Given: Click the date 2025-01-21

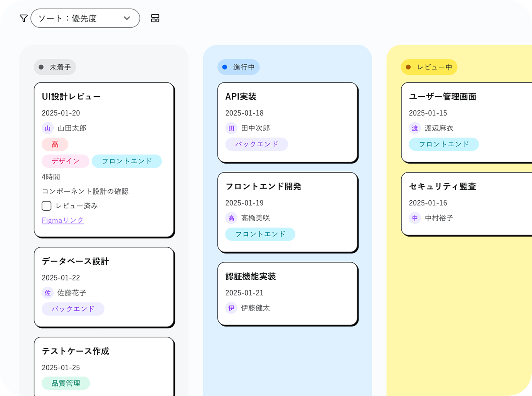Looking at the screenshot, I should point(244,293).
